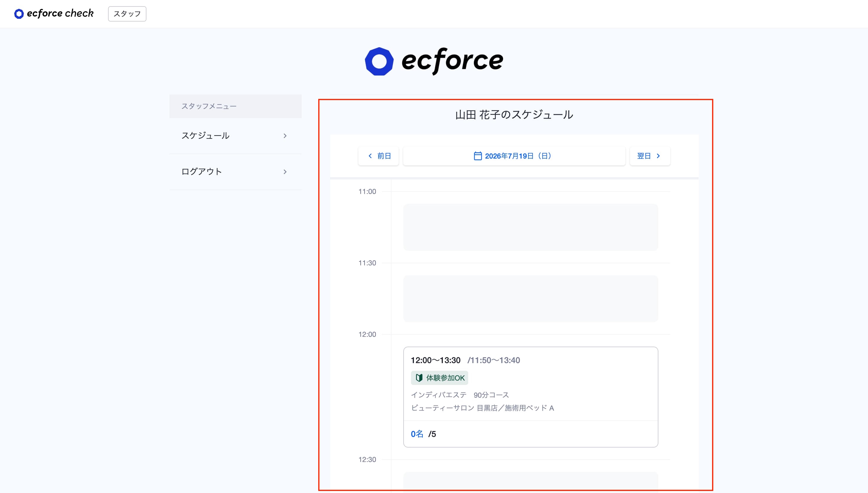Click the スタッフメニュー header label
The height and width of the screenshot is (493, 868).
pyautogui.click(x=209, y=106)
